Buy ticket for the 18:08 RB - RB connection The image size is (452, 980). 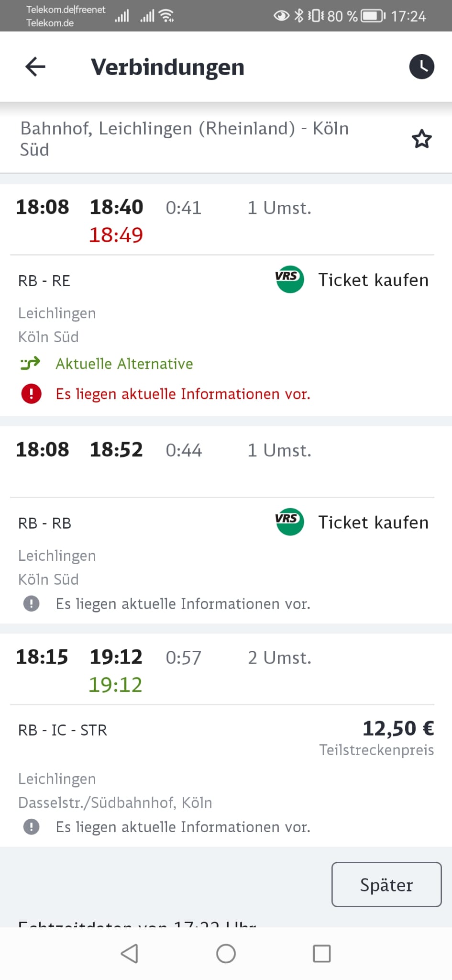click(x=373, y=523)
